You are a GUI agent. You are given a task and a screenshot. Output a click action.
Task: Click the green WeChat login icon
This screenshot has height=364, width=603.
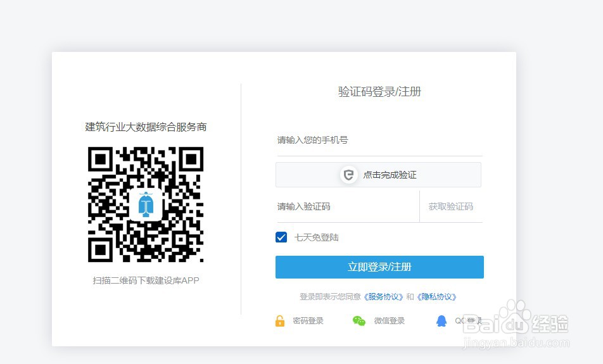(x=359, y=320)
